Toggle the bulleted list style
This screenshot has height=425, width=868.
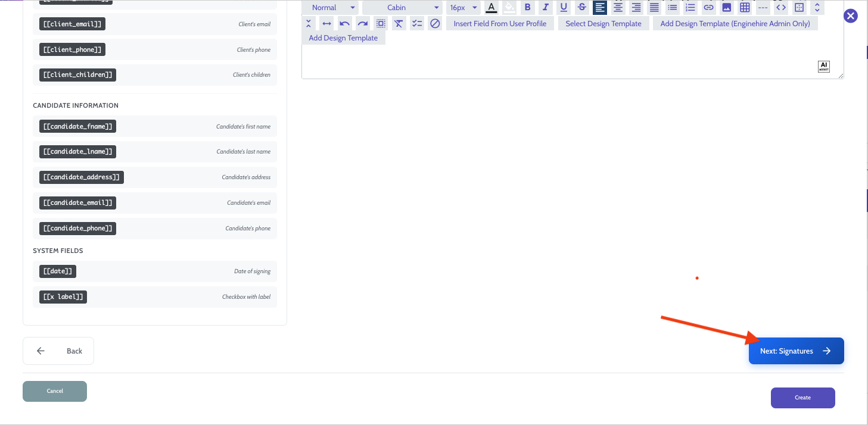click(x=672, y=7)
